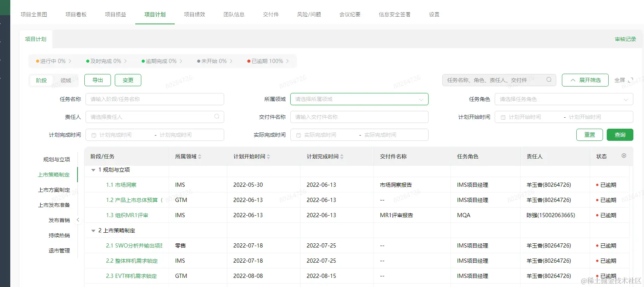This screenshot has width=644, height=287.
Task: Click the keyword search box for 任务名称、角色
Action: pos(499,80)
